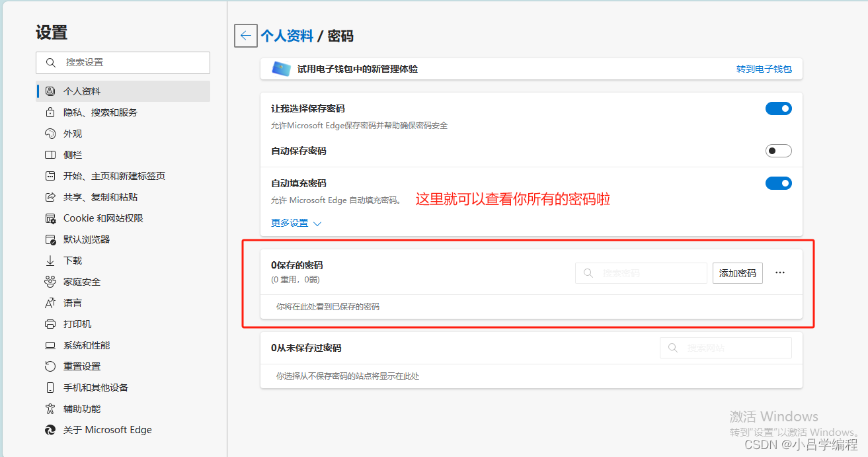Open Cookie 和网站权限 settings
This screenshot has height=457, width=868.
tap(124, 218)
